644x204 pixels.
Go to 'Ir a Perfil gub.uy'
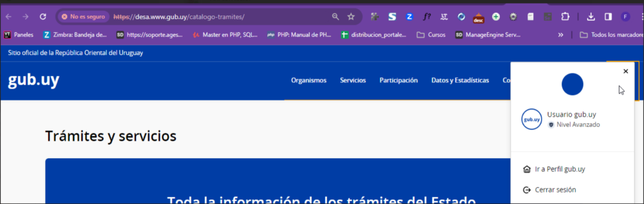coord(554,169)
